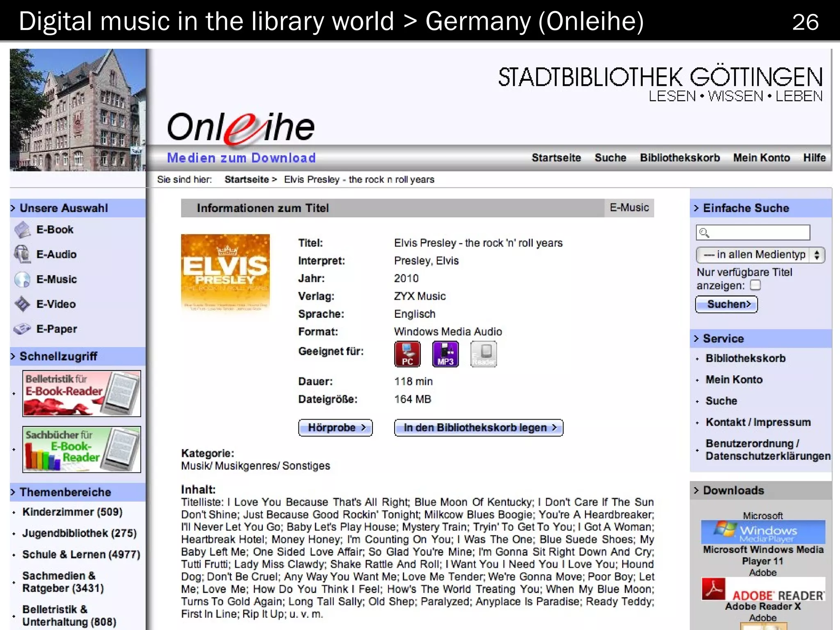840x630 pixels.
Task: Click the E-Video film icon
Action: coord(22,304)
